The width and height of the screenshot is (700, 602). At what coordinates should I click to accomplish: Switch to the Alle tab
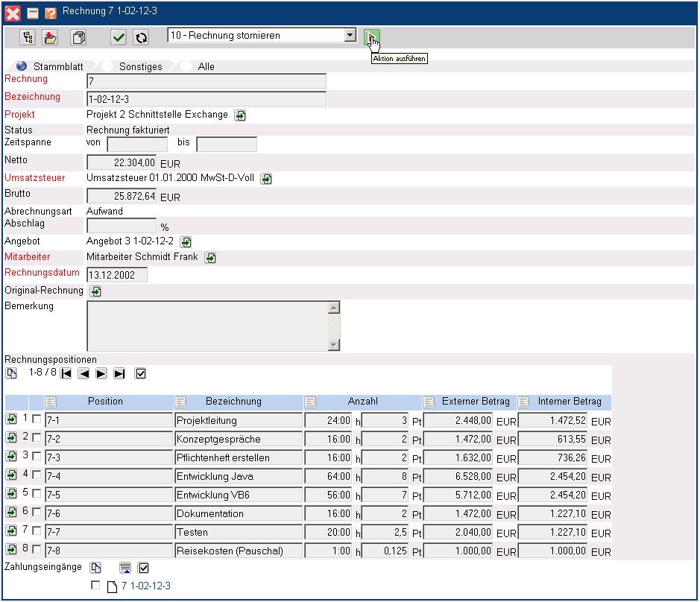[x=206, y=66]
